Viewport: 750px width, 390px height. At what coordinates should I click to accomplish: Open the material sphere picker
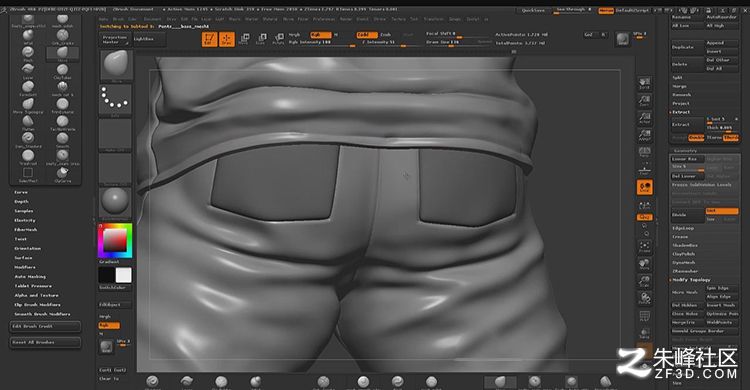[115, 202]
